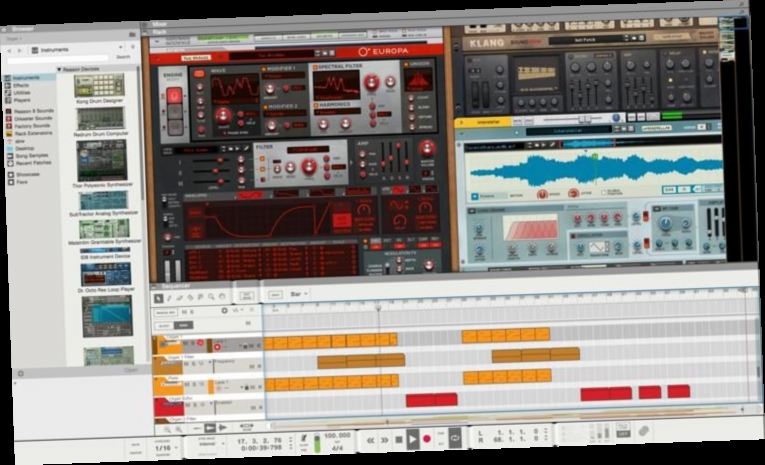The width and height of the screenshot is (765, 465).
Task: Toggle the Loop button in transport
Action: coord(455,438)
